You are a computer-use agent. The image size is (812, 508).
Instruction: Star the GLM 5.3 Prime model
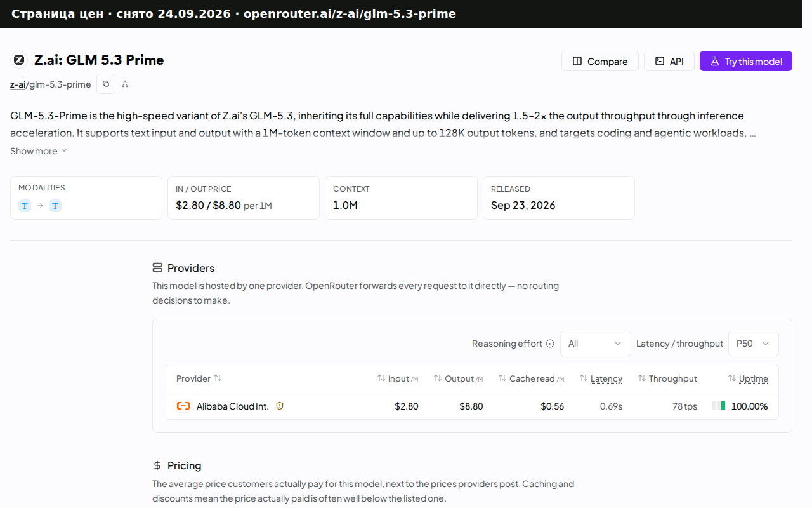(x=125, y=84)
